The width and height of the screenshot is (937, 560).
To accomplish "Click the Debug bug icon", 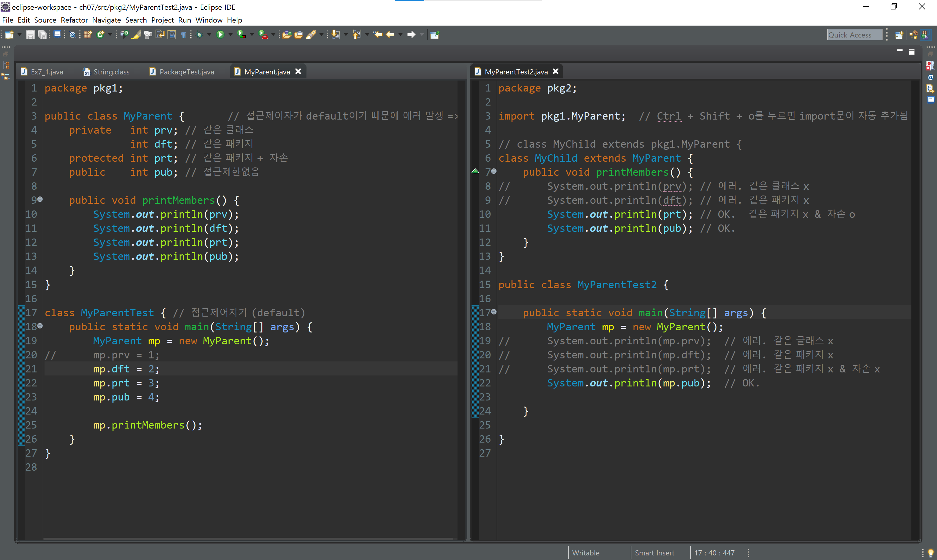I will pyautogui.click(x=199, y=35).
